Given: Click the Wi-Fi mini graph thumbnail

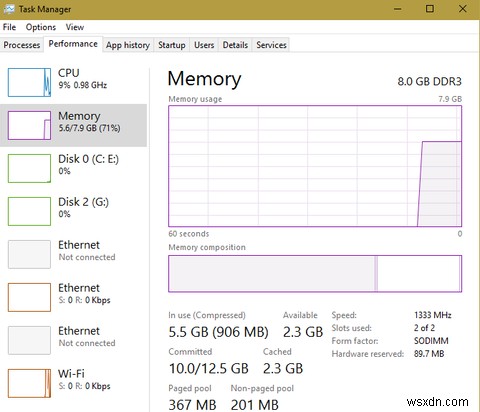Looking at the screenshot, I should [x=29, y=383].
